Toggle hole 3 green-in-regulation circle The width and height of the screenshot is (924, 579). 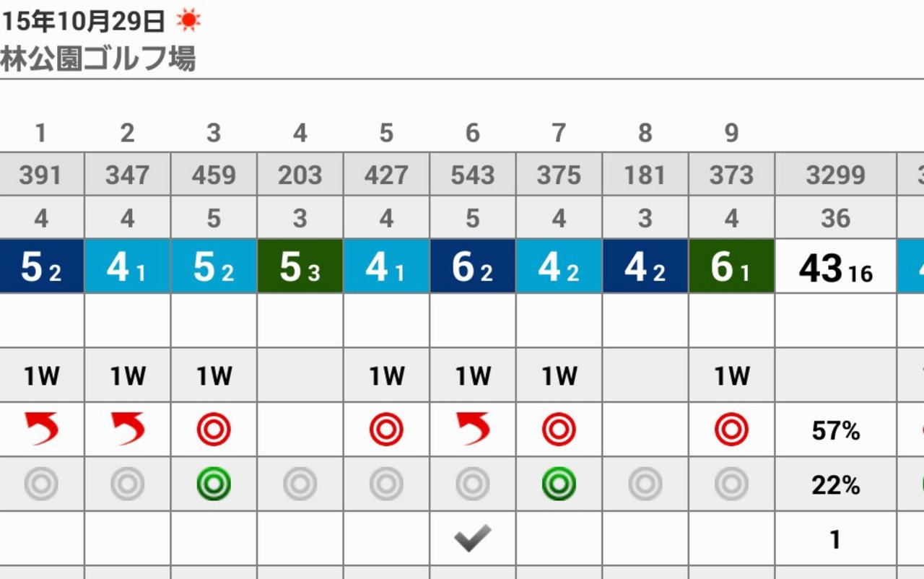pyautogui.click(x=214, y=484)
